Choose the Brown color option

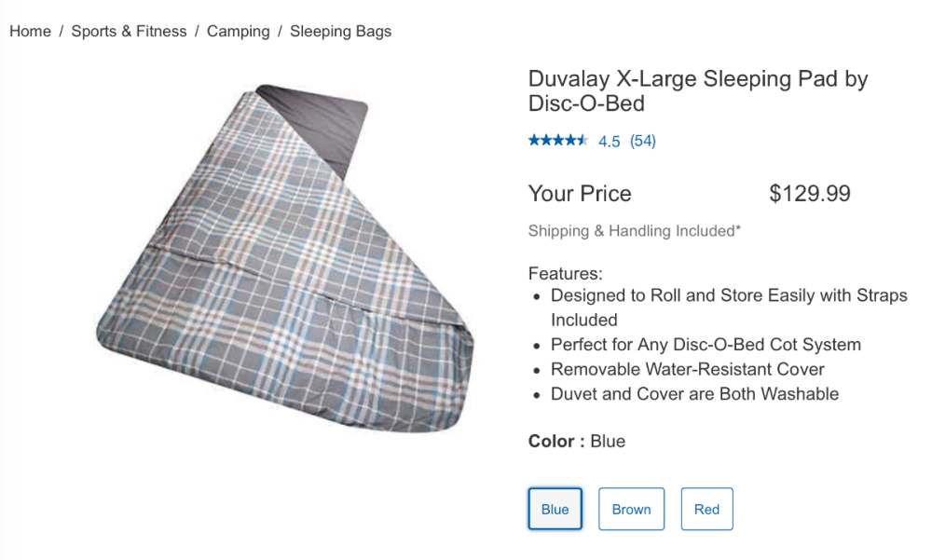pyautogui.click(x=631, y=509)
